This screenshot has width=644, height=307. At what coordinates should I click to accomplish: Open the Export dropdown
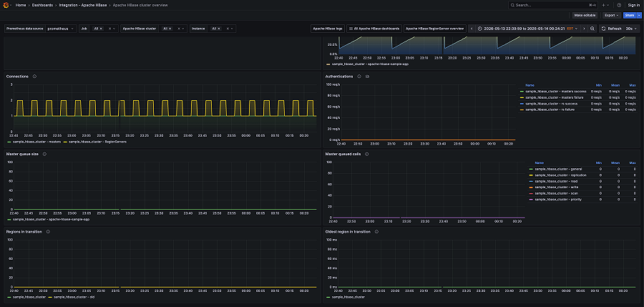click(x=612, y=15)
